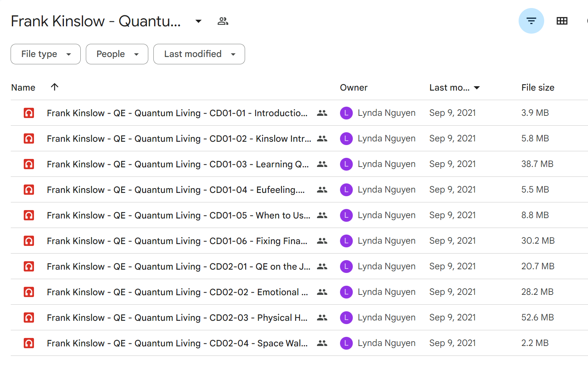588x365 pixels.
Task: Click the shared icon on the CD01-04 Eufeeling row
Action: coord(322,190)
